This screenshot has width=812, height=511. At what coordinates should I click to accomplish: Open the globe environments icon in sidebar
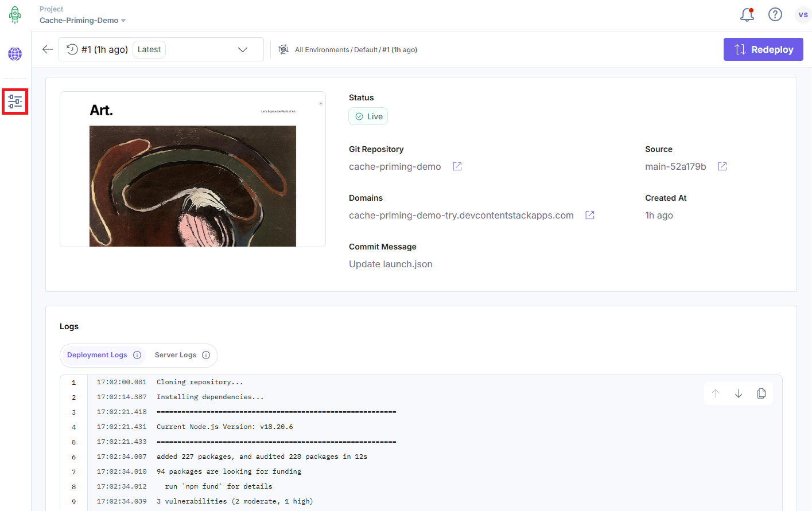(x=15, y=54)
